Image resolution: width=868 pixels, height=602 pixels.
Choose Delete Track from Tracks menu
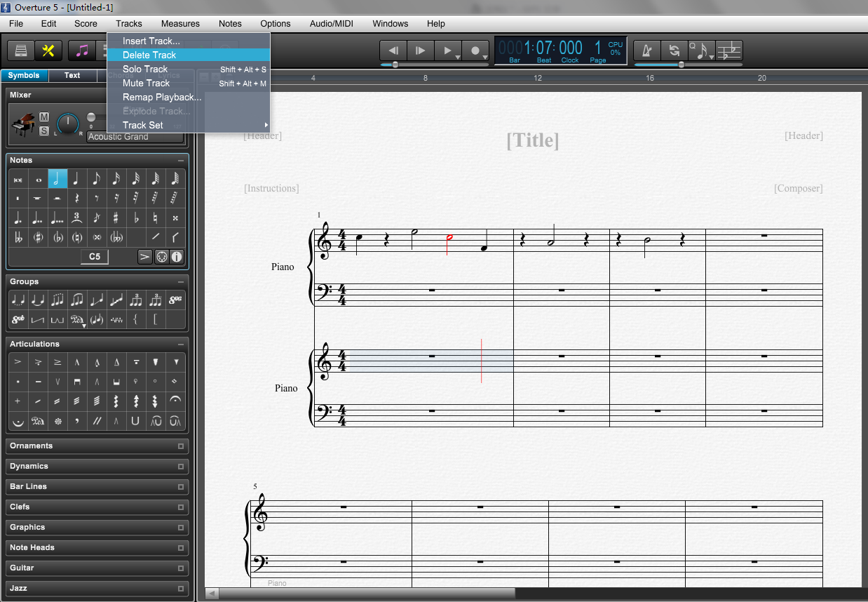[149, 55]
